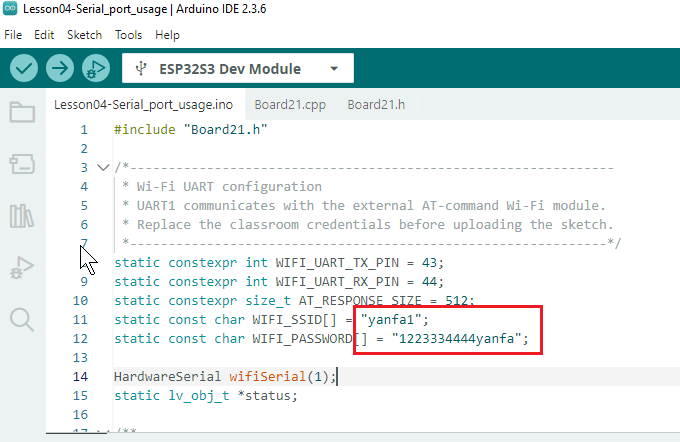Click wifiSerial in line 14
Screen dimensions: 680x442
coord(268,376)
